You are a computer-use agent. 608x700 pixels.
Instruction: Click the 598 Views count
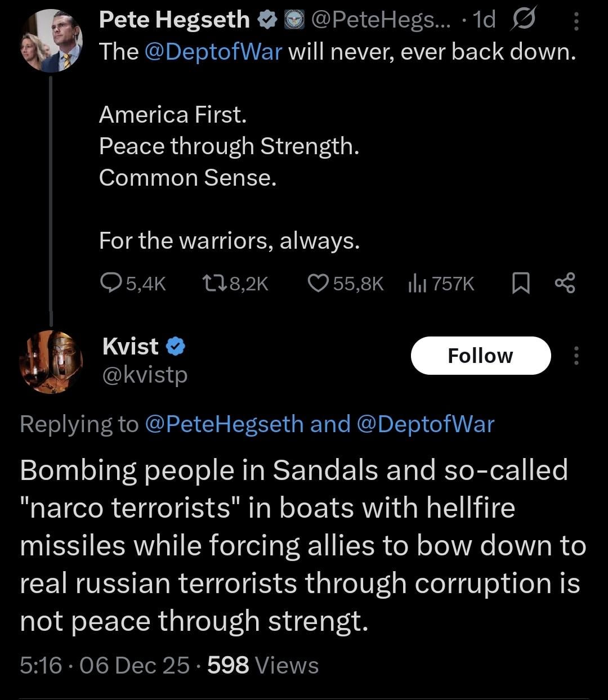[263, 665]
